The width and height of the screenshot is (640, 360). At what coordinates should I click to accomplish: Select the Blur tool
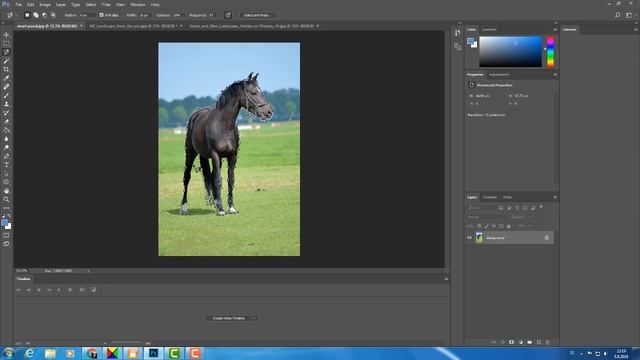(x=6, y=139)
